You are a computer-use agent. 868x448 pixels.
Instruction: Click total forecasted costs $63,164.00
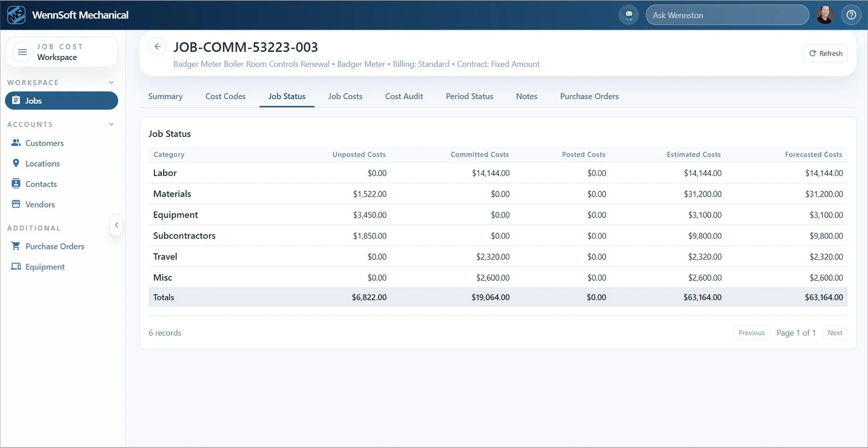click(824, 297)
